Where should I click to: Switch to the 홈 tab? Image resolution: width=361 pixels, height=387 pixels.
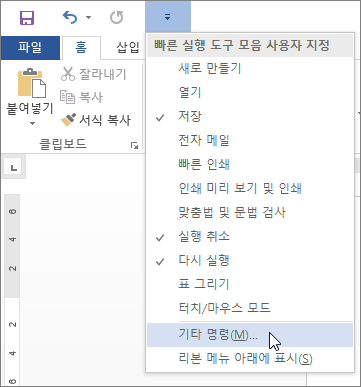coord(81,47)
